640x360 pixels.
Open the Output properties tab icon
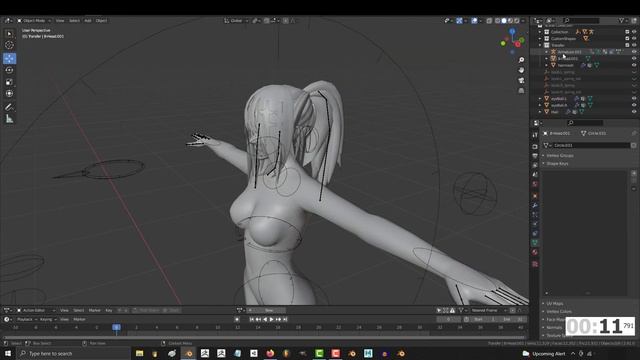click(x=535, y=156)
